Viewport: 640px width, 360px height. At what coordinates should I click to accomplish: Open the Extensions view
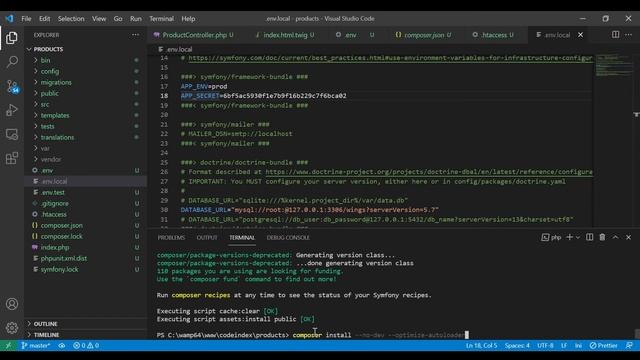[12, 158]
